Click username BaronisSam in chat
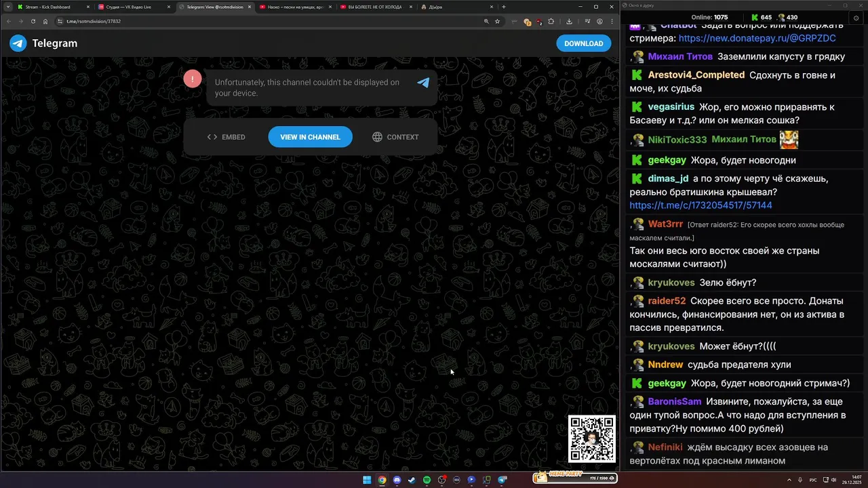 click(674, 402)
